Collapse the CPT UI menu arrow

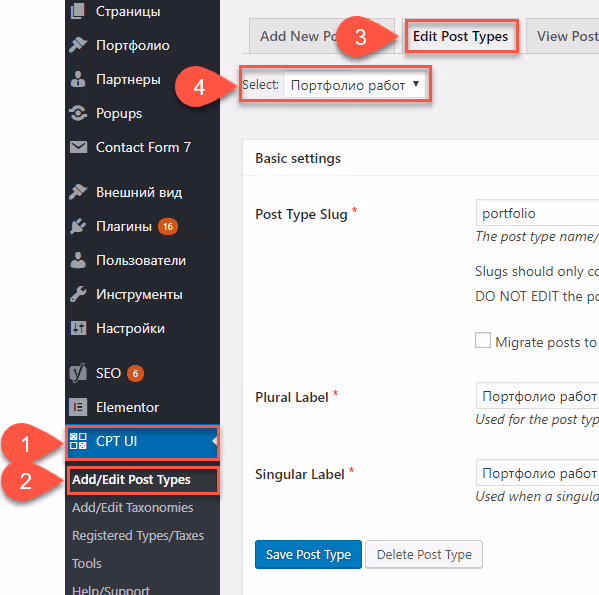tap(215, 441)
